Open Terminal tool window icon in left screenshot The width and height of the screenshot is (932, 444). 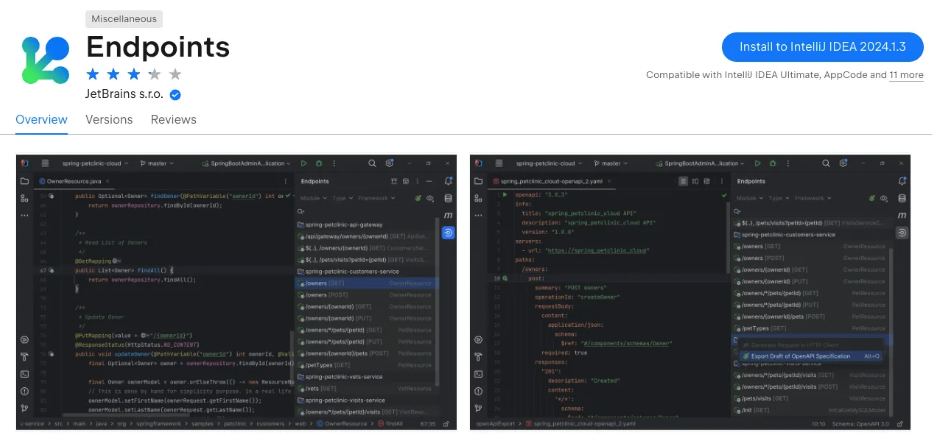coord(24,374)
